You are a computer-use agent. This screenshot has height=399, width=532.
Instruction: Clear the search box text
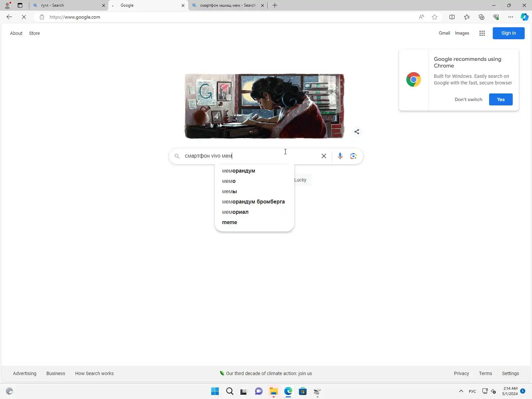(324, 156)
